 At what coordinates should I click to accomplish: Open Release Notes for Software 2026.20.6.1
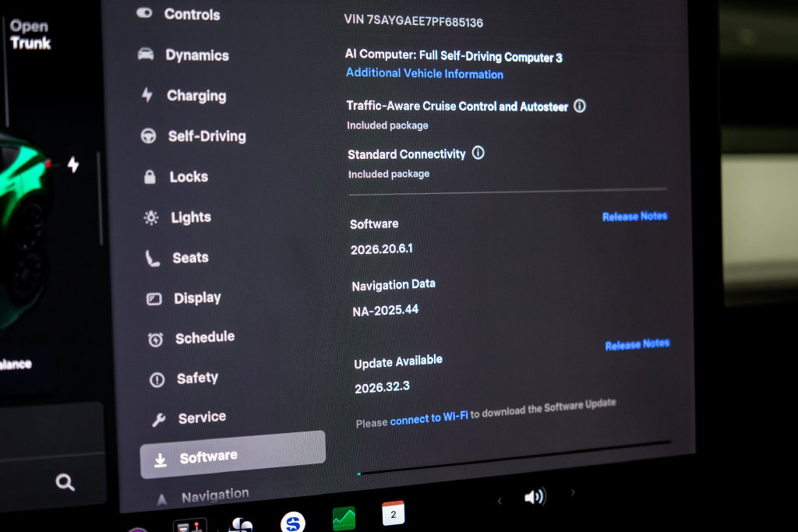634,217
